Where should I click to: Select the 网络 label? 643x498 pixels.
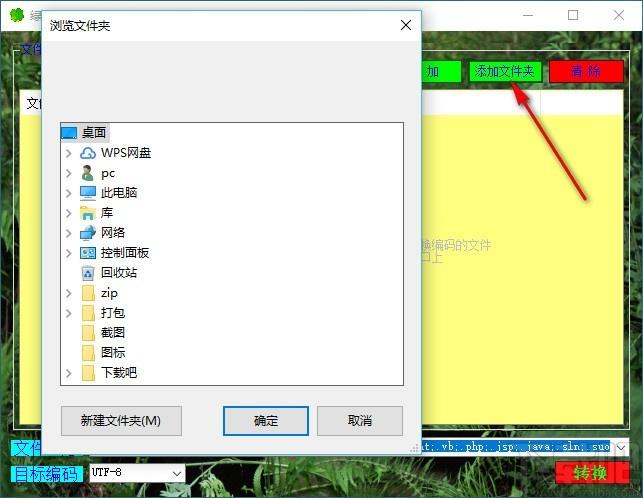[x=113, y=233]
